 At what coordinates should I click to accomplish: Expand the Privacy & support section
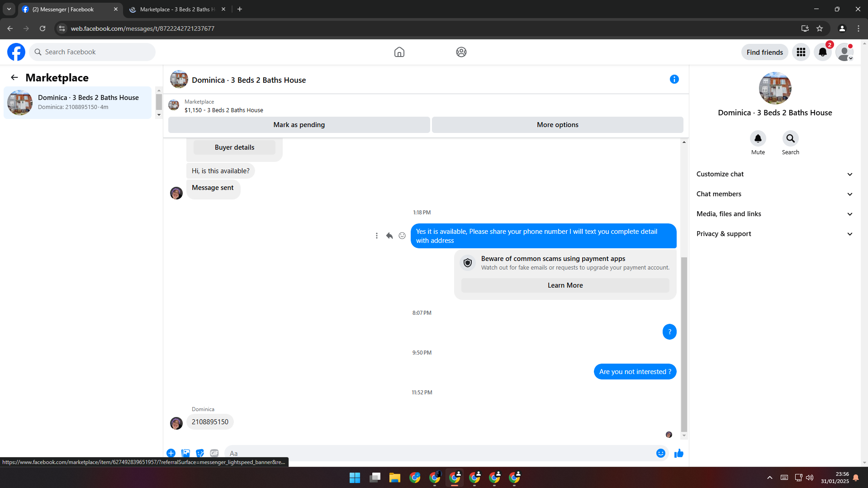tap(775, 234)
